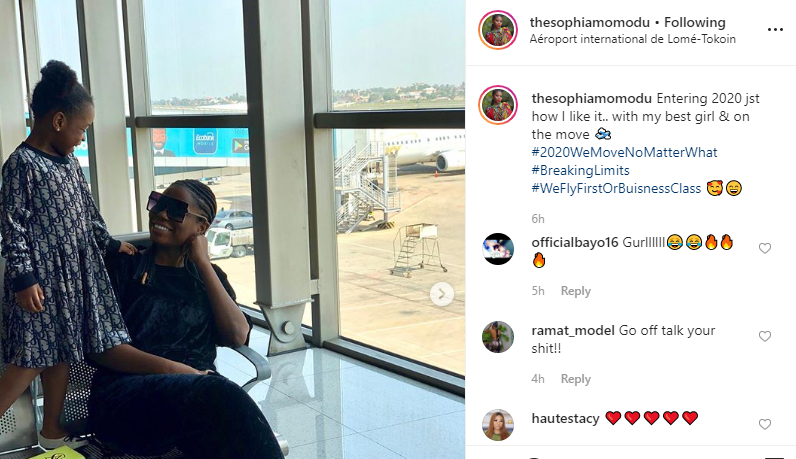Toggle the Following status in header
796x459 pixels.
[694, 22]
